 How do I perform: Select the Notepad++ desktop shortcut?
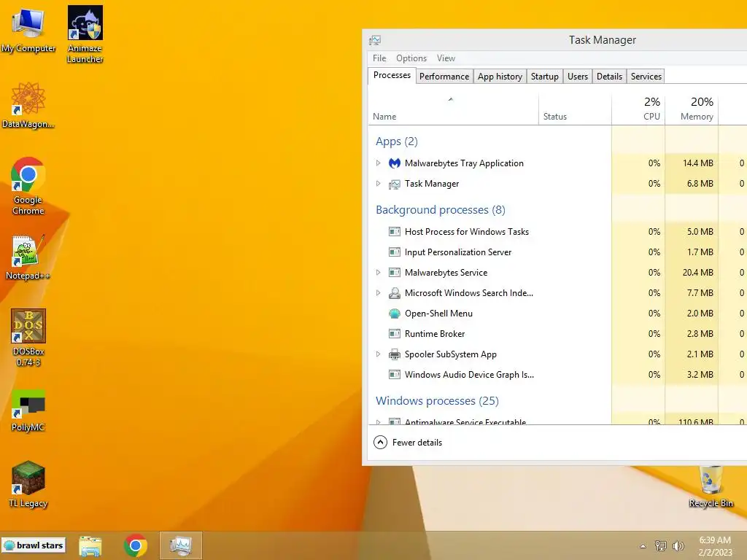coord(28,257)
